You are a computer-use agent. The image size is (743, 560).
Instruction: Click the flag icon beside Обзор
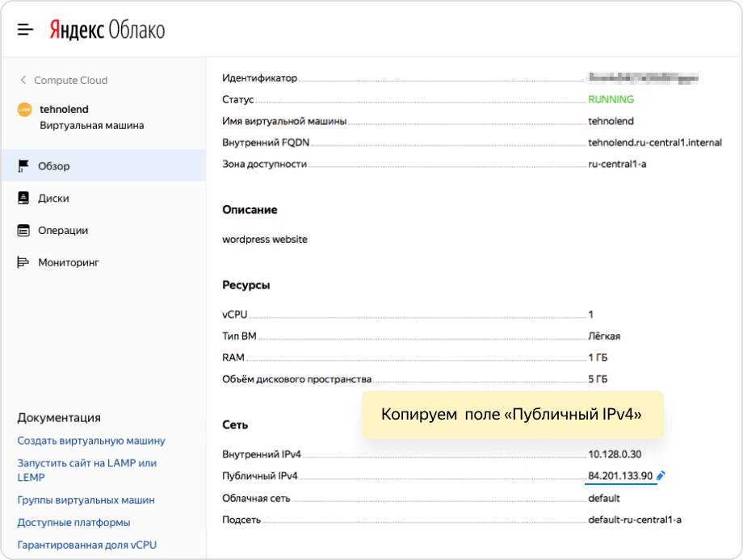pos(23,166)
